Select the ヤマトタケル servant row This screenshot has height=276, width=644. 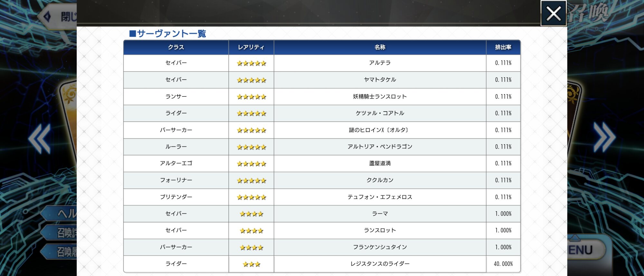pos(380,80)
